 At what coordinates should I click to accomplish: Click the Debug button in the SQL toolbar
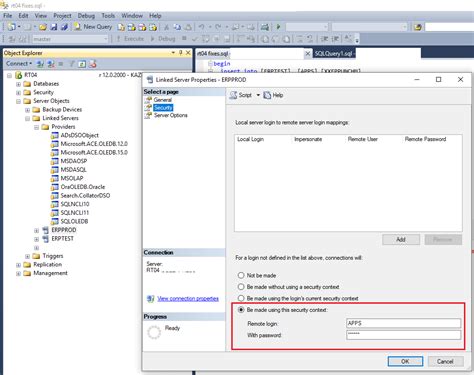pos(163,39)
